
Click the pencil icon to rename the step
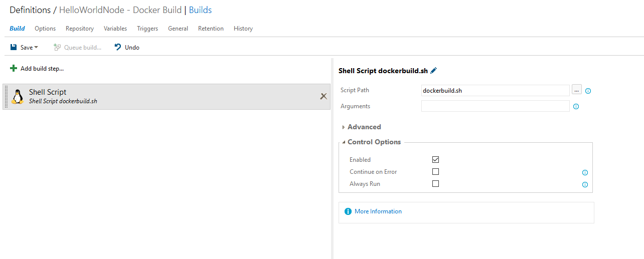pyautogui.click(x=434, y=71)
